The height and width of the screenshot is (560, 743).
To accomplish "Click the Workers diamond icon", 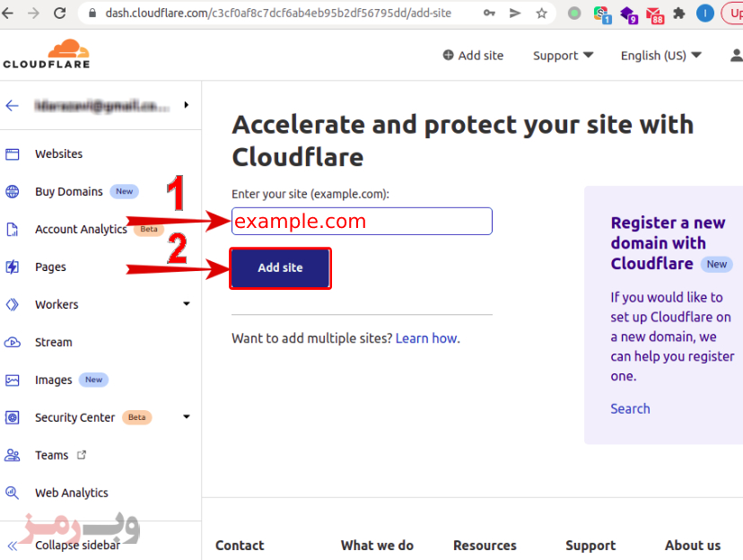I will point(13,304).
